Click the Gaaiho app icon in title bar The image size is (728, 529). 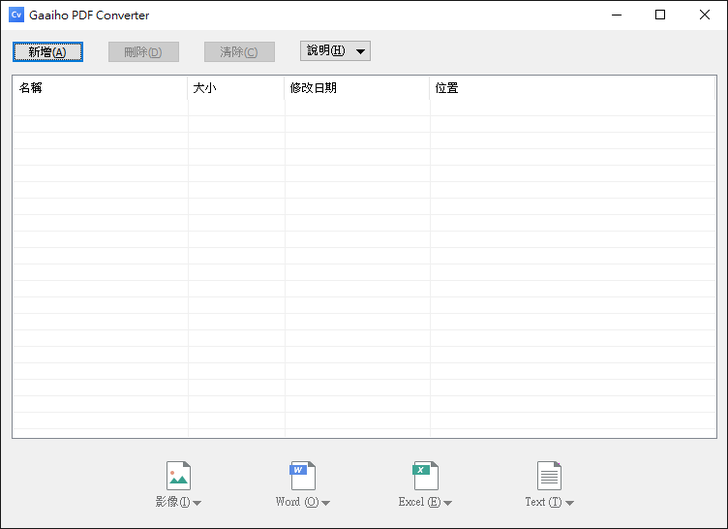coord(15,15)
